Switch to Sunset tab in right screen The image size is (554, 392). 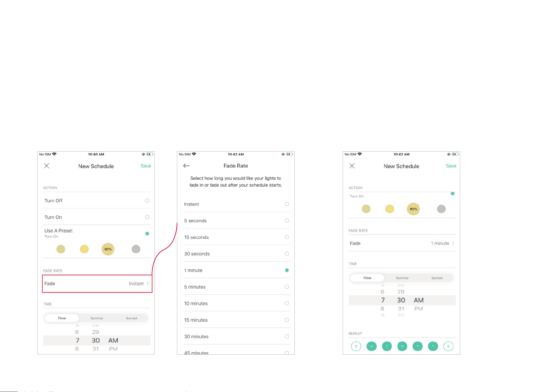click(437, 278)
